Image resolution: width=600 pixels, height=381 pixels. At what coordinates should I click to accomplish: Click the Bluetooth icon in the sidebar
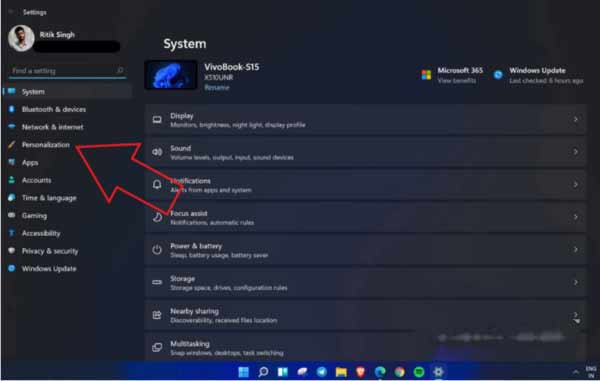tap(11, 109)
